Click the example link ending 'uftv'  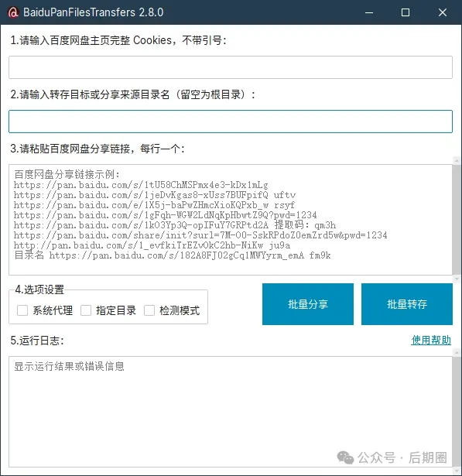tap(155, 195)
